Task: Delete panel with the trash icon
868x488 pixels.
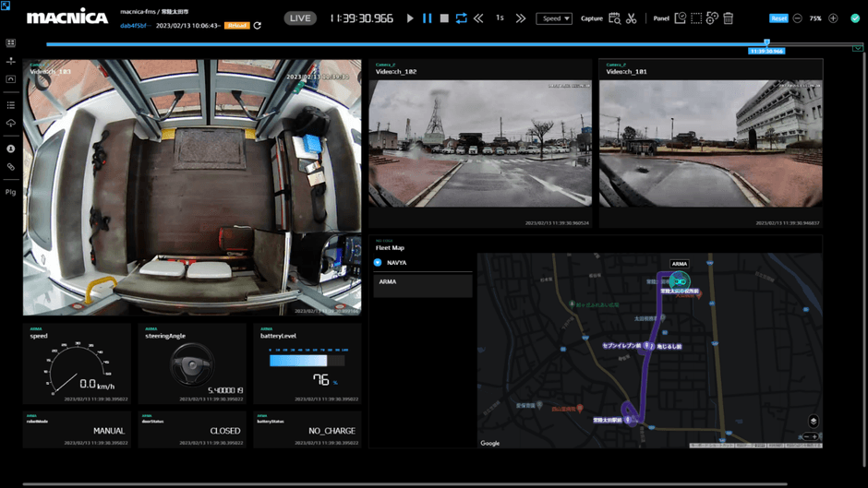Action: (x=728, y=18)
